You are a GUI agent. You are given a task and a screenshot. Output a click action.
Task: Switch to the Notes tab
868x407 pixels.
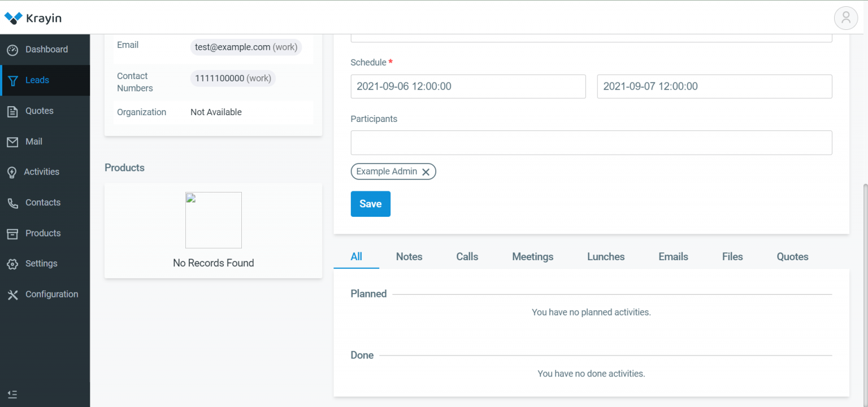(409, 257)
